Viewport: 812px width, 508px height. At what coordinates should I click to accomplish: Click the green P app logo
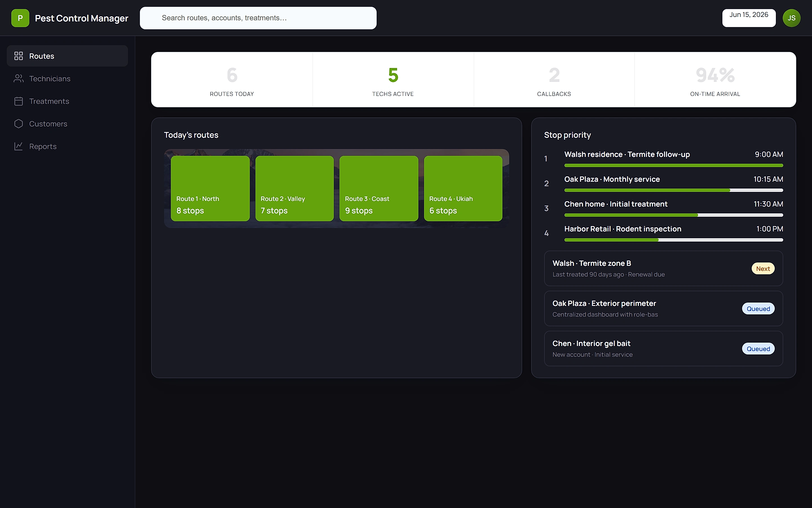point(20,18)
